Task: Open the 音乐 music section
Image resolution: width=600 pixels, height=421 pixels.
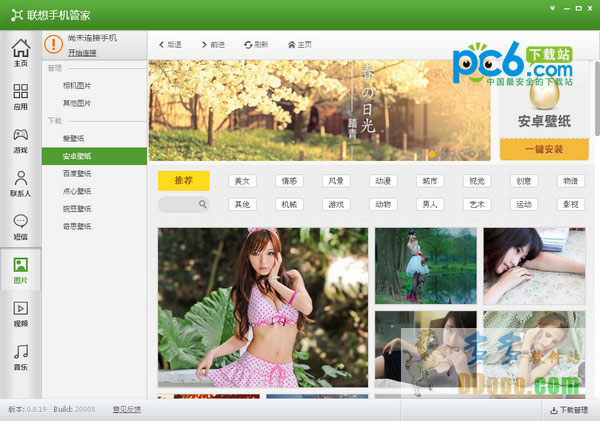Action: point(21,357)
